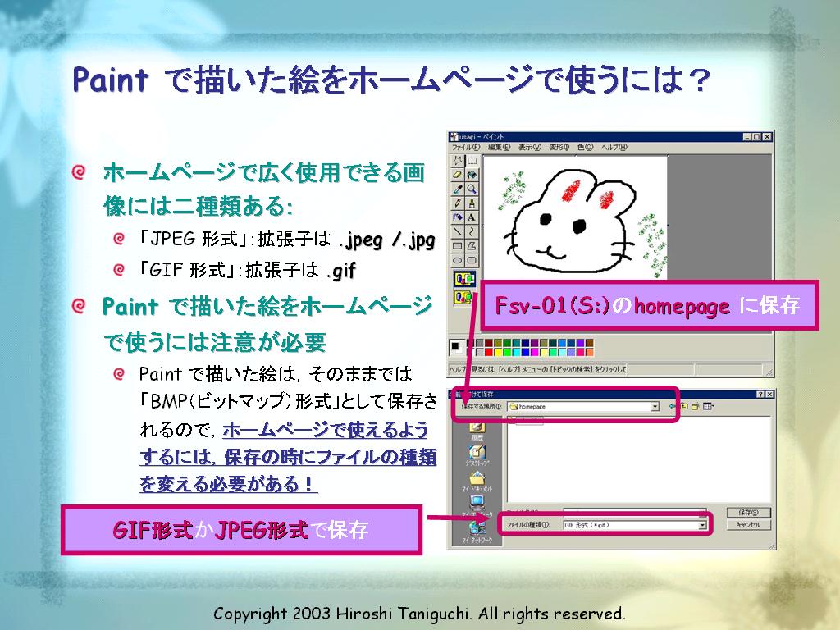Select the Text tool marked A
The image size is (840, 630).
(472, 217)
